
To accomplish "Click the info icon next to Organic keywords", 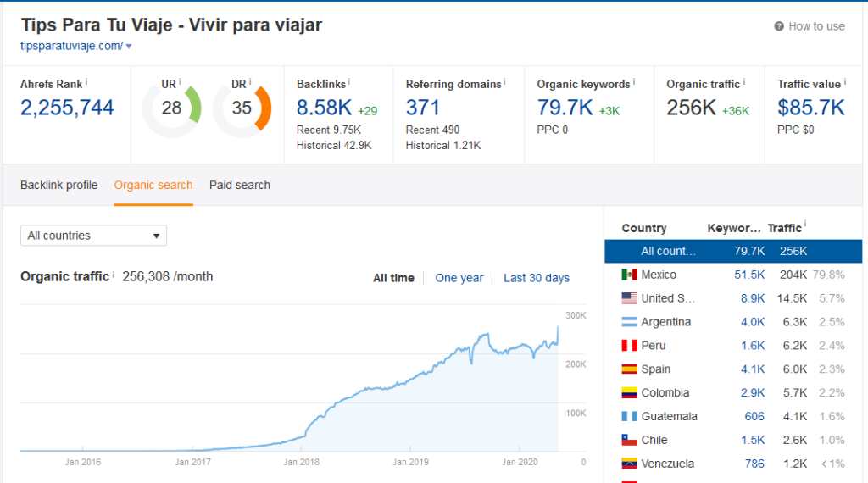I will [634, 82].
